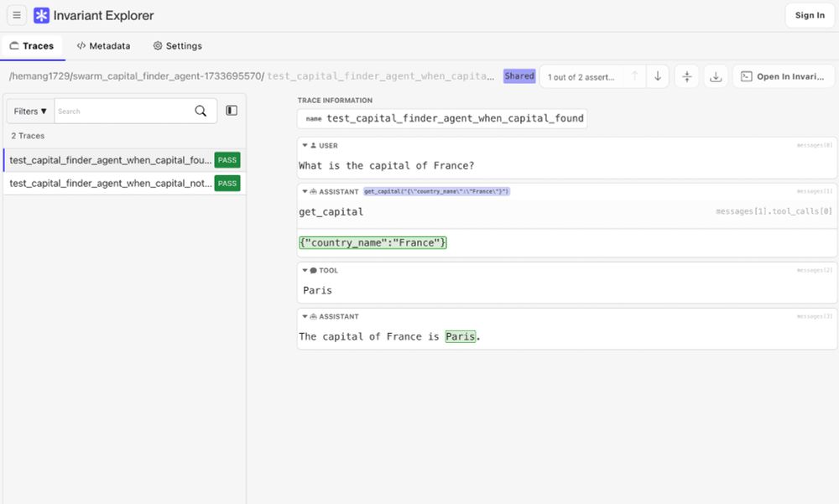The image size is (839, 504).
Task: Click the get_capital tool call tag
Action: (436, 191)
